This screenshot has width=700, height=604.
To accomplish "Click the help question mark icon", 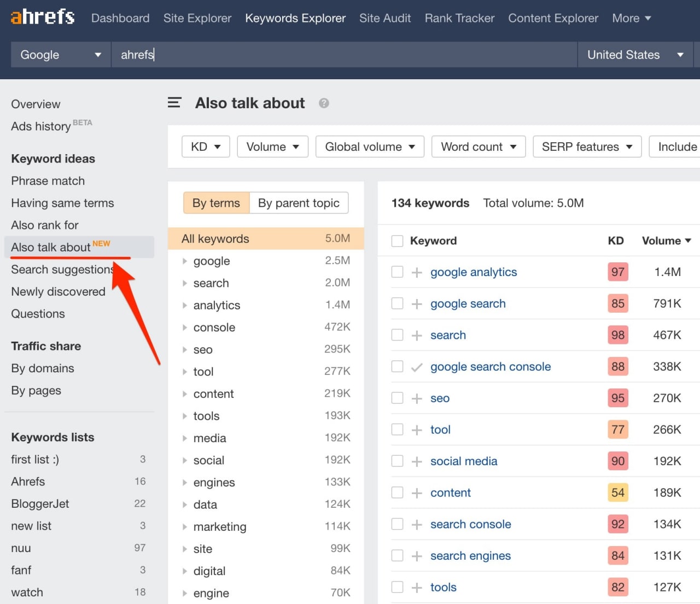I will 324,103.
